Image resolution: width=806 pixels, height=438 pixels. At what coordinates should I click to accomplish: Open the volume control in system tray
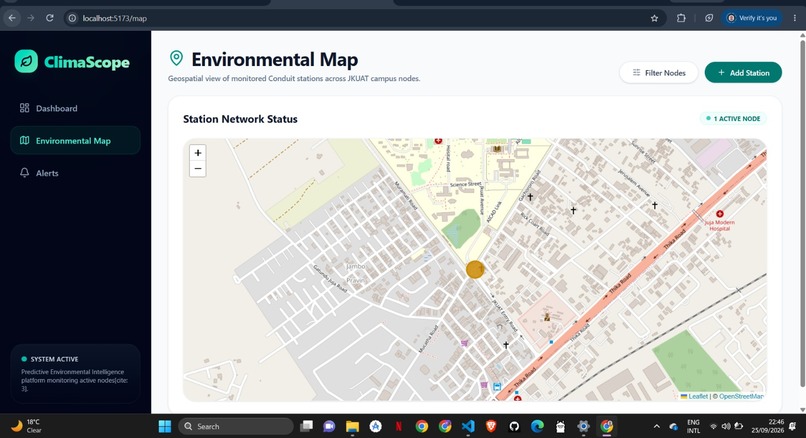726,426
